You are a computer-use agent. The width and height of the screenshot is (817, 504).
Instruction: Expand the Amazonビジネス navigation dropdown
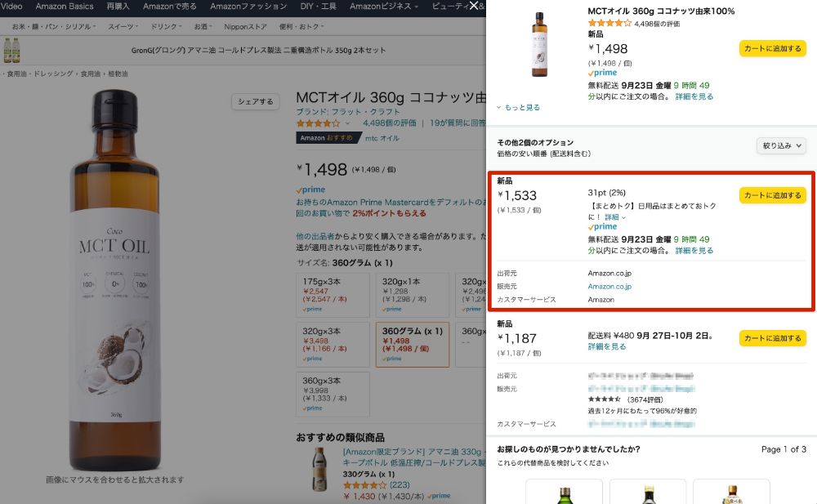click(384, 7)
